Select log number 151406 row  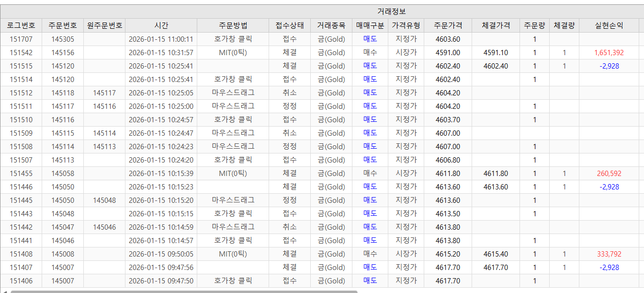[322, 281]
